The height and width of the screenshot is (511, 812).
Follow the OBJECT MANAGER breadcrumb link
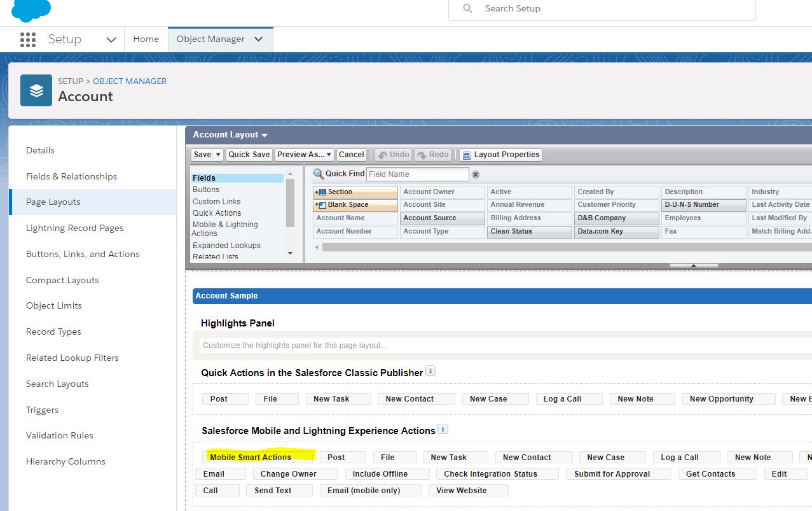coord(130,81)
